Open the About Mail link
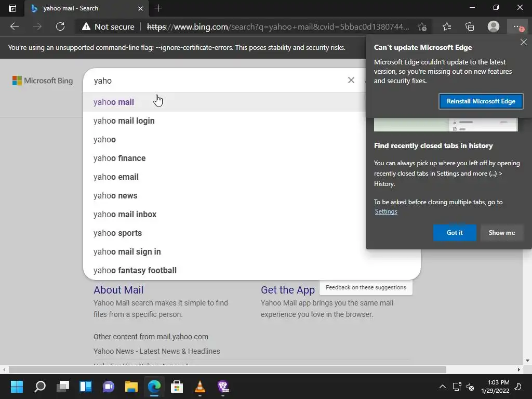532x399 pixels. pyautogui.click(x=118, y=290)
